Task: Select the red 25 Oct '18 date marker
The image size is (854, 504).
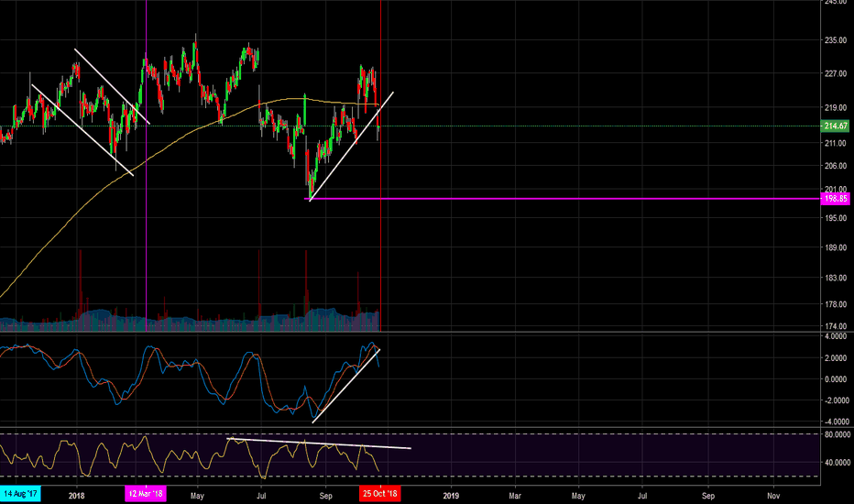Action: 380,494
